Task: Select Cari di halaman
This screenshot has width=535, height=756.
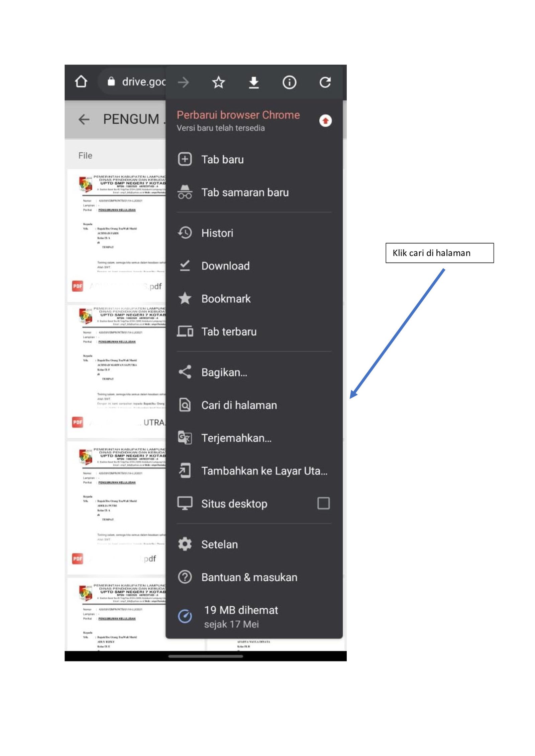Action: point(254,405)
